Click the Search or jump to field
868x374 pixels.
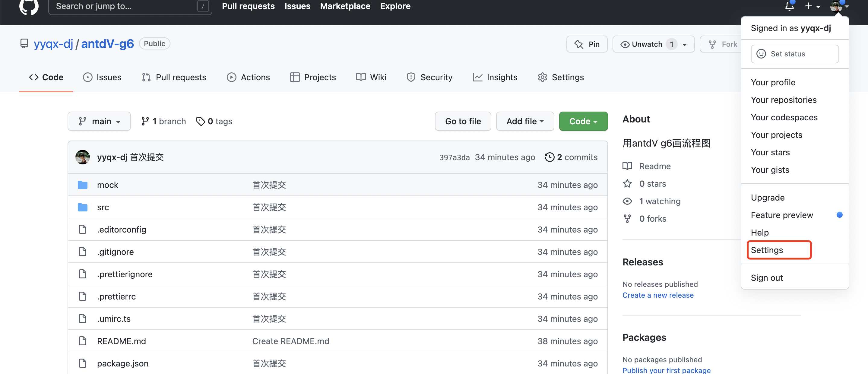pyautogui.click(x=130, y=6)
